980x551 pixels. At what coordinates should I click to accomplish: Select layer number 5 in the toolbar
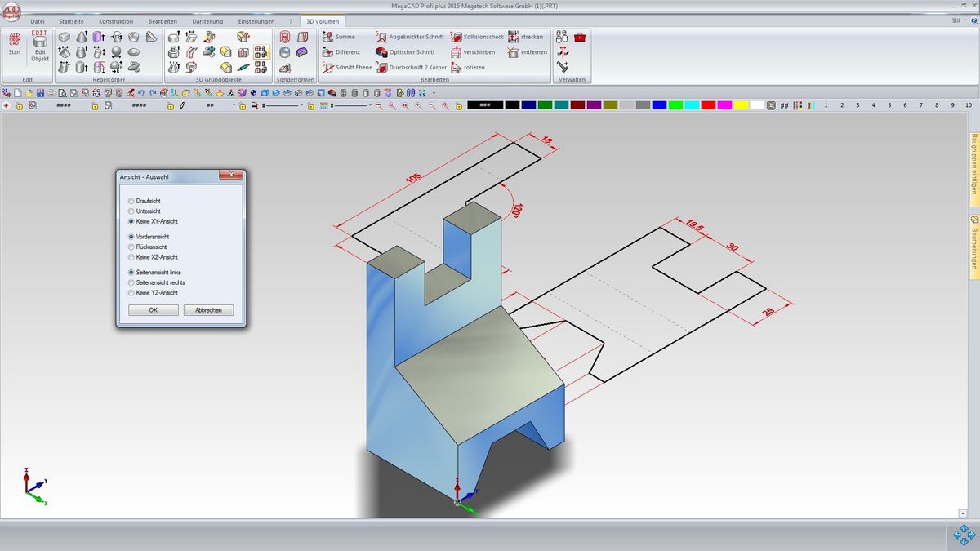889,105
